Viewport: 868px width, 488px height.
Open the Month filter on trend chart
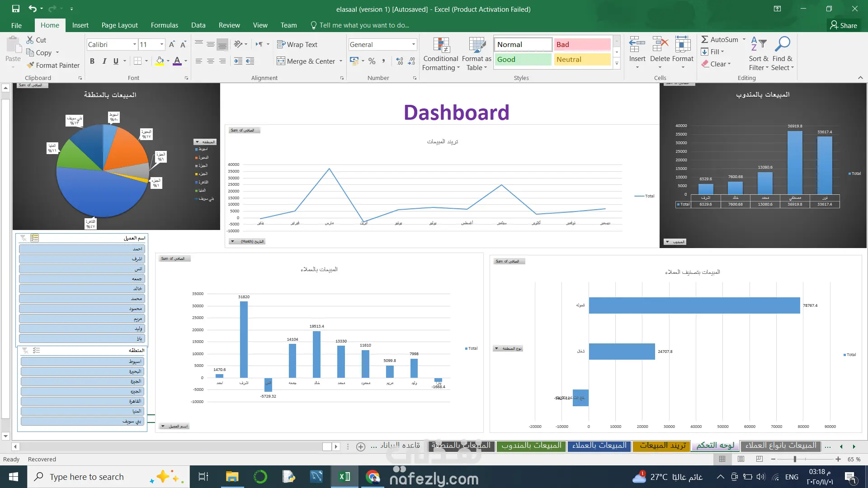tap(232, 241)
